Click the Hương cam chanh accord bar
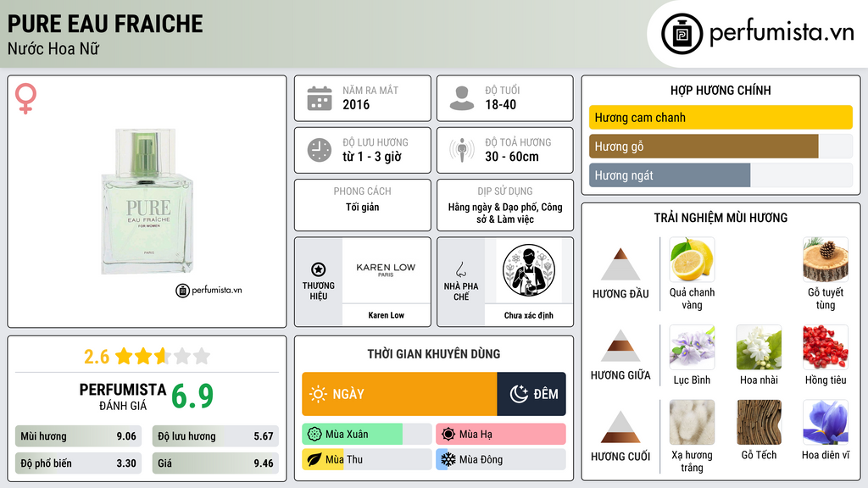868x488 pixels. coord(721,117)
